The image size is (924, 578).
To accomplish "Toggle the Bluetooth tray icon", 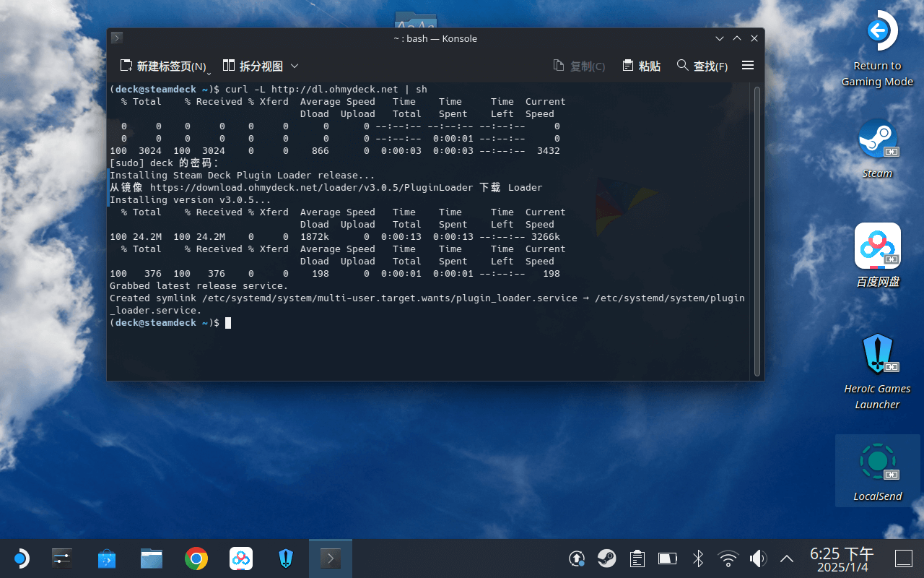I will pos(697,558).
